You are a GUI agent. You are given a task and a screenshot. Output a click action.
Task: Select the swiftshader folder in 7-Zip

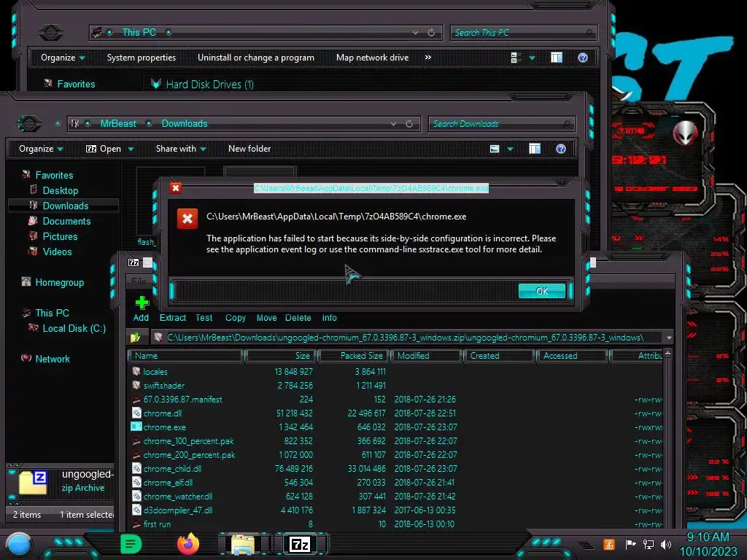164,385
